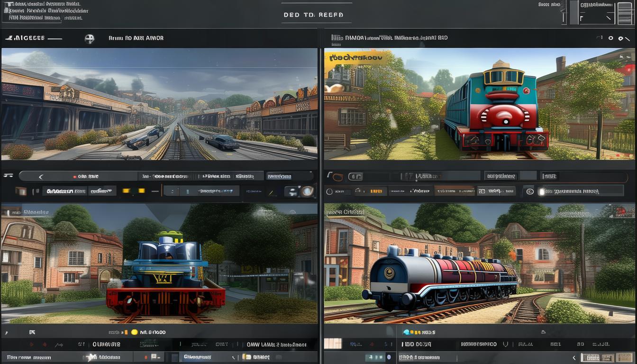Click the horizontal lines icon at far left of toolbar

pyautogui.click(x=8, y=176)
